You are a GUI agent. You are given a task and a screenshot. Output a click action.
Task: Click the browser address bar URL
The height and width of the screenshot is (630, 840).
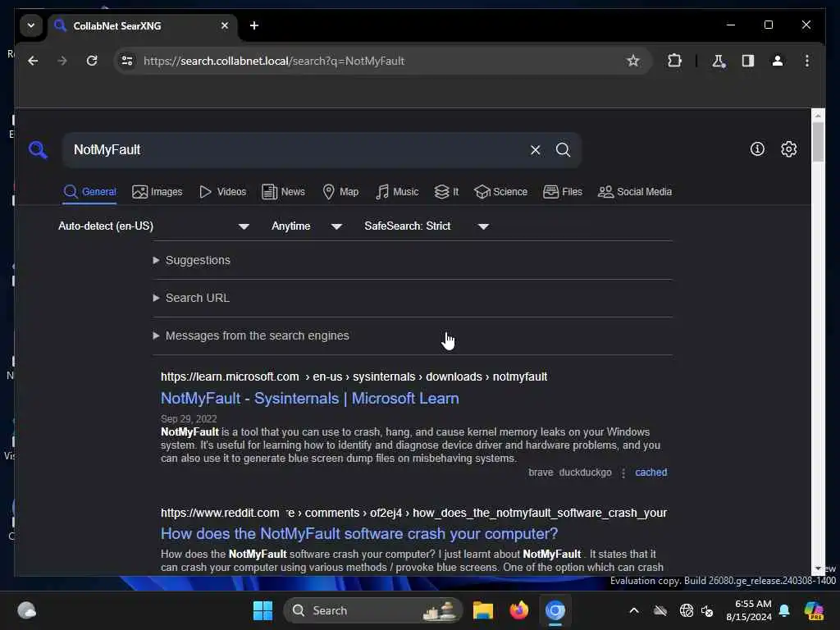click(274, 61)
